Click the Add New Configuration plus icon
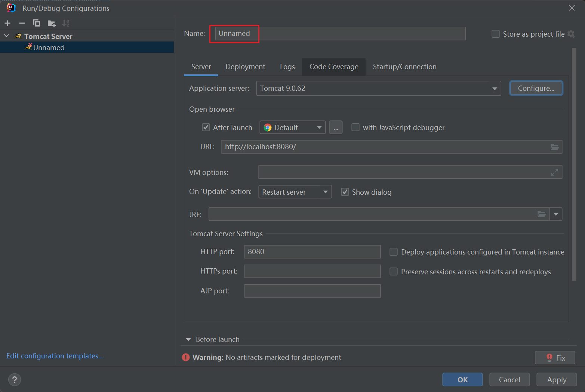Screen dimensions: 585x392 click(x=7, y=23)
